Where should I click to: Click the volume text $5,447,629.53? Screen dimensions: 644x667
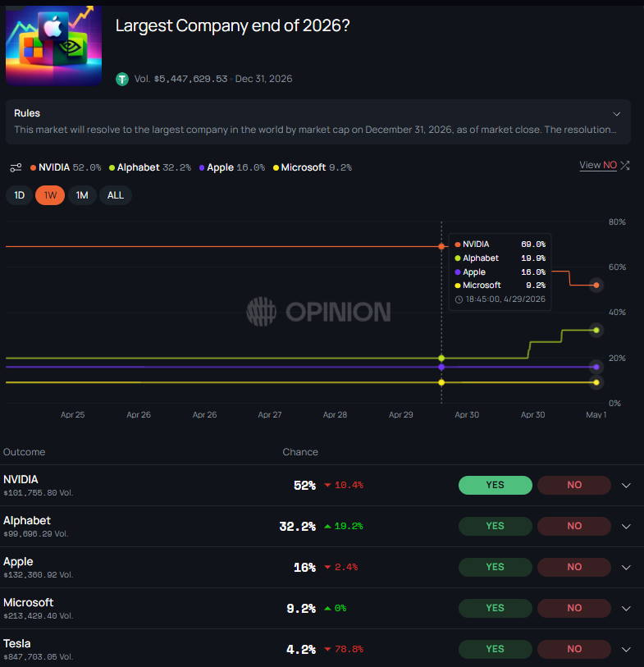tap(190, 79)
